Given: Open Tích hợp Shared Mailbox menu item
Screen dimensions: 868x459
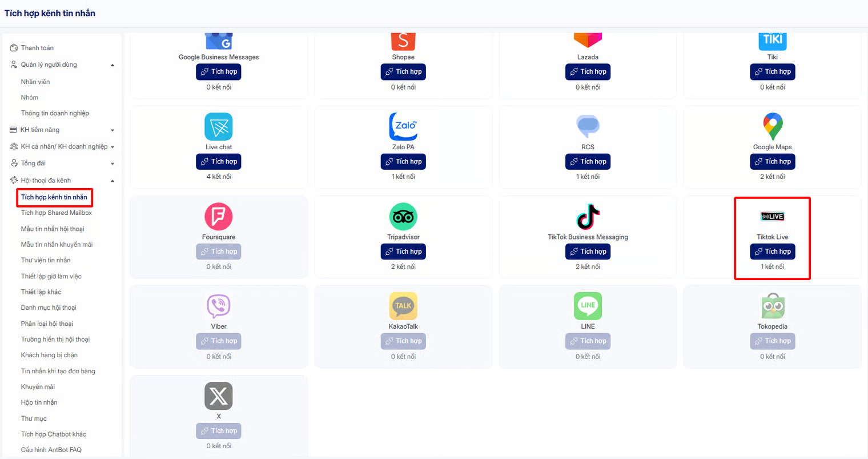Looking at the screenshot, I should point(57,213).
